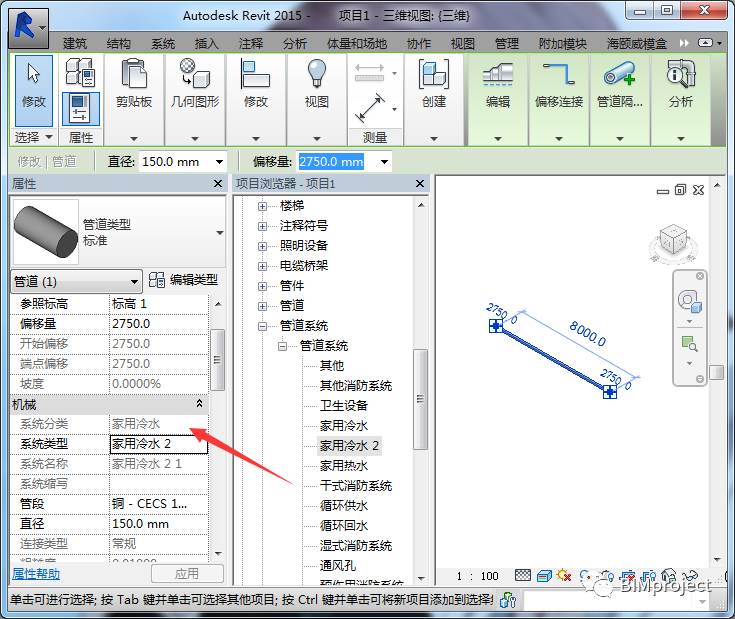The width and height of the screenshot is (735, 619).
Task: Minimize the 3D view window
Action: (x=663, y=191)
